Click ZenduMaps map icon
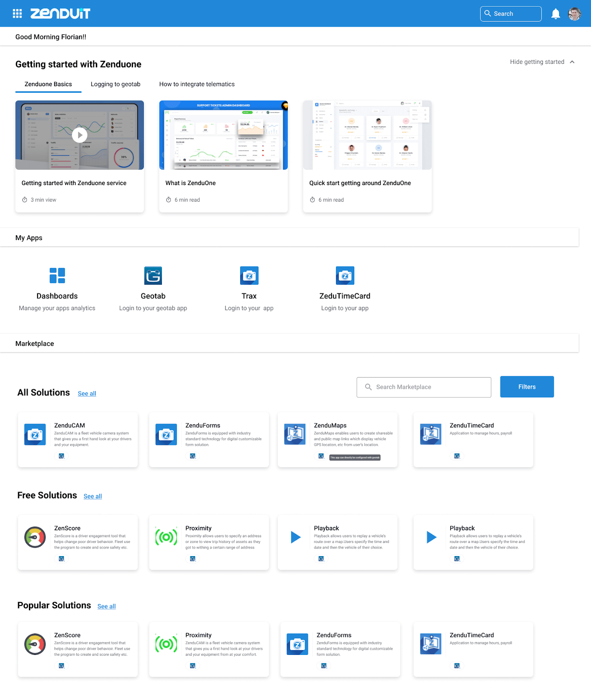 tap(295, 434)
